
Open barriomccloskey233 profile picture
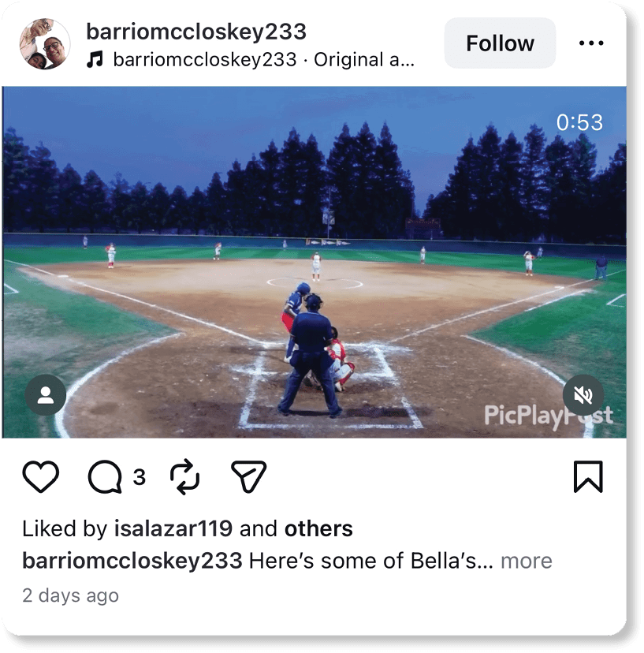tap(45, 43)
